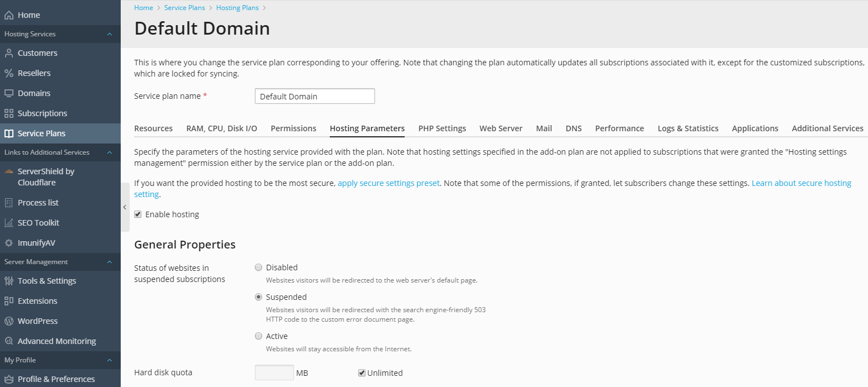
Task: Go to Hosting Plans in breadcrumb
Action: pyautogui.click(x=237, y=8)
